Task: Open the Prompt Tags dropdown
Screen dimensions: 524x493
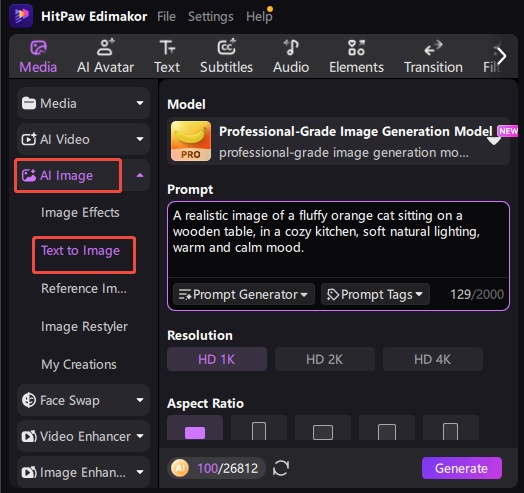Action: (x=375, y=294)
